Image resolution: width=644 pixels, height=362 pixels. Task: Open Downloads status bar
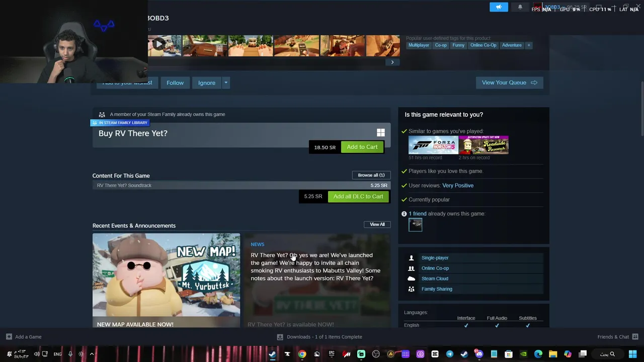(x=319, y=337)
